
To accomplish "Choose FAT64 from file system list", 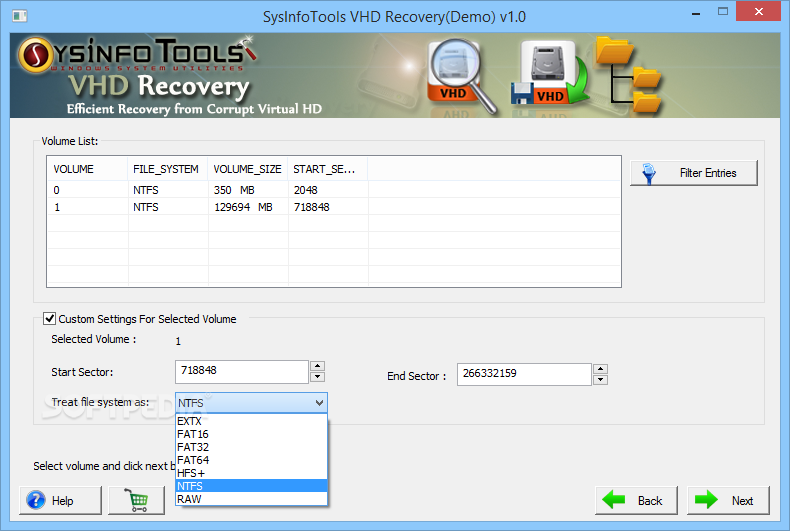I will point(252,460).
